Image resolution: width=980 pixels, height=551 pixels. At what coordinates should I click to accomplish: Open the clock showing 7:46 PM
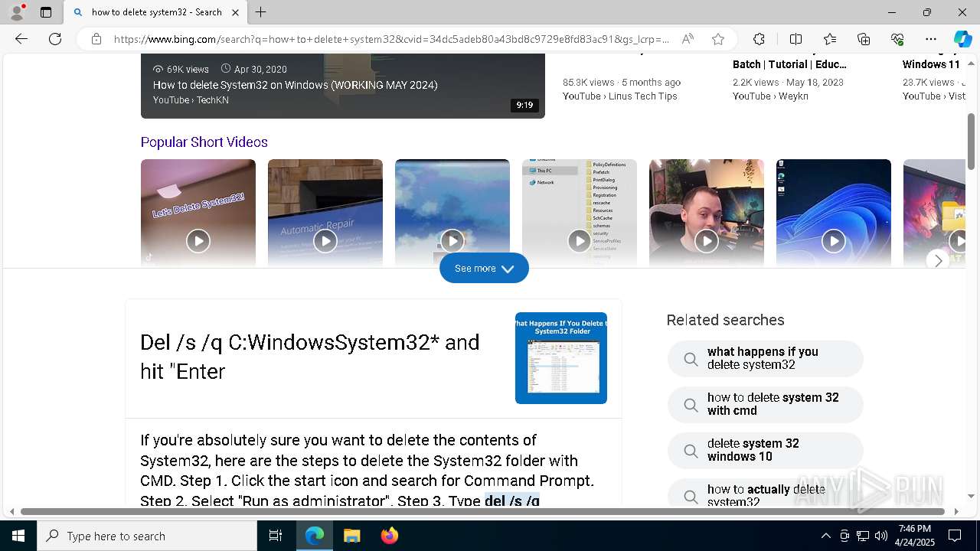tap(915, 536)
